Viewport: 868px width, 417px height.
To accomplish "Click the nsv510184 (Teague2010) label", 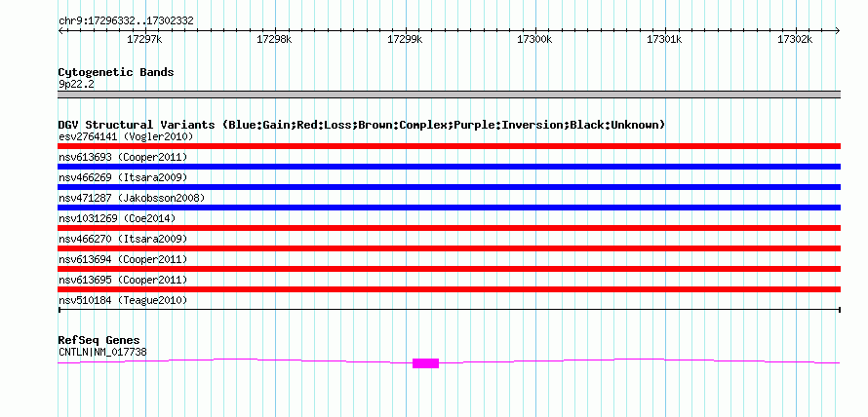I will point(123,300).
